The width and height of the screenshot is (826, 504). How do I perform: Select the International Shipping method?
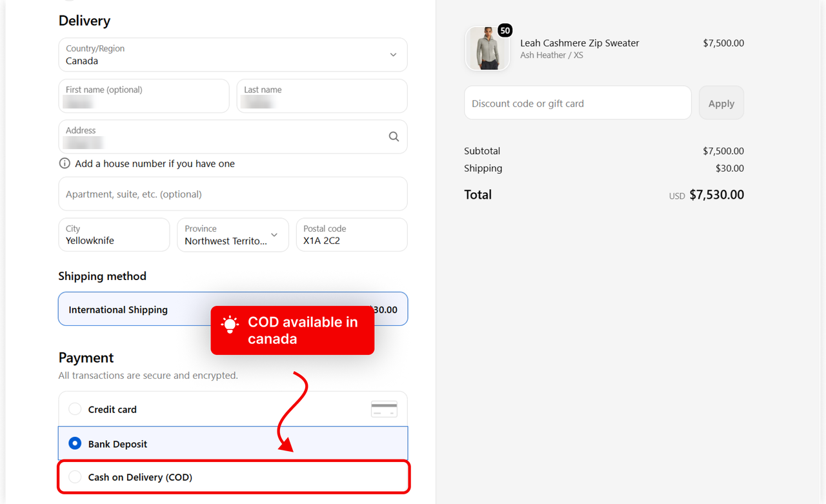coord(233,309)
